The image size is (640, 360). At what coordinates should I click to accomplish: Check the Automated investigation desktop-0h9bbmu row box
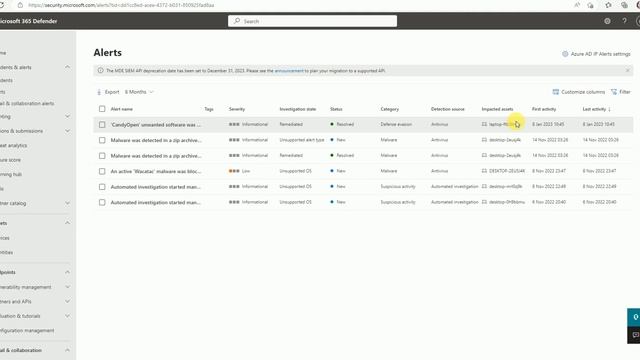[x=102, y=202]
